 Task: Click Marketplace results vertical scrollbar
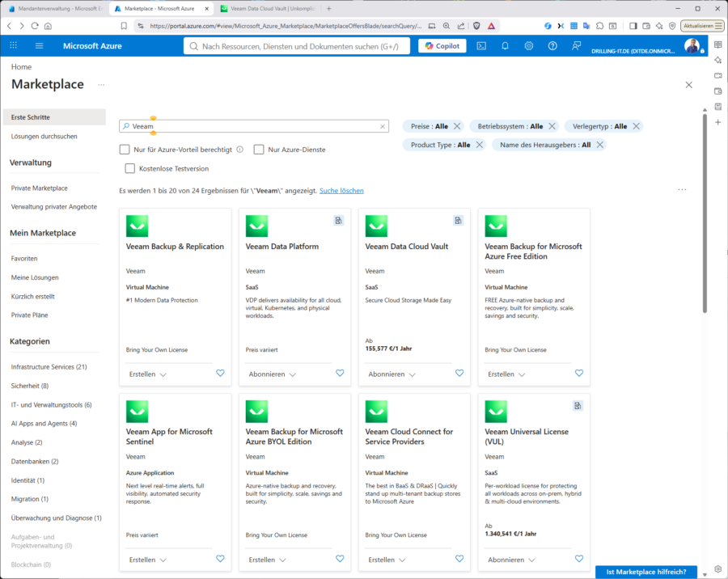705,213
